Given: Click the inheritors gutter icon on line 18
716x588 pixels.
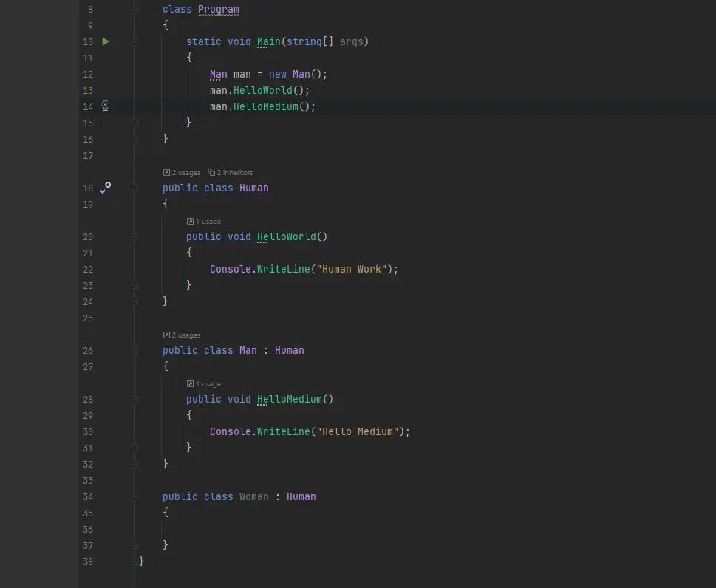Looking at the screenshot, I should click(x=106, y=188).
